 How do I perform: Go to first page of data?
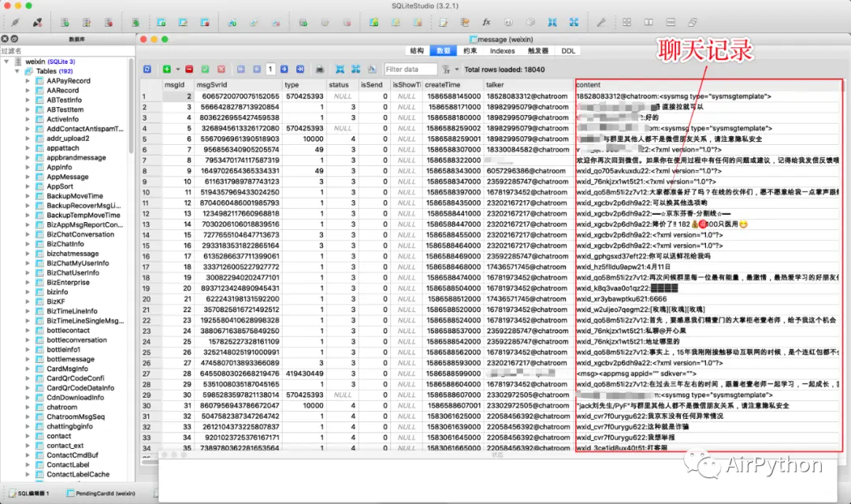click(x=241, y=69)
